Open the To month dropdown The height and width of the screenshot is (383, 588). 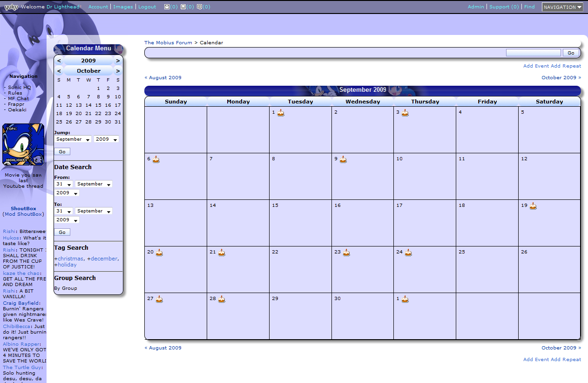click(x=94, y=211)
